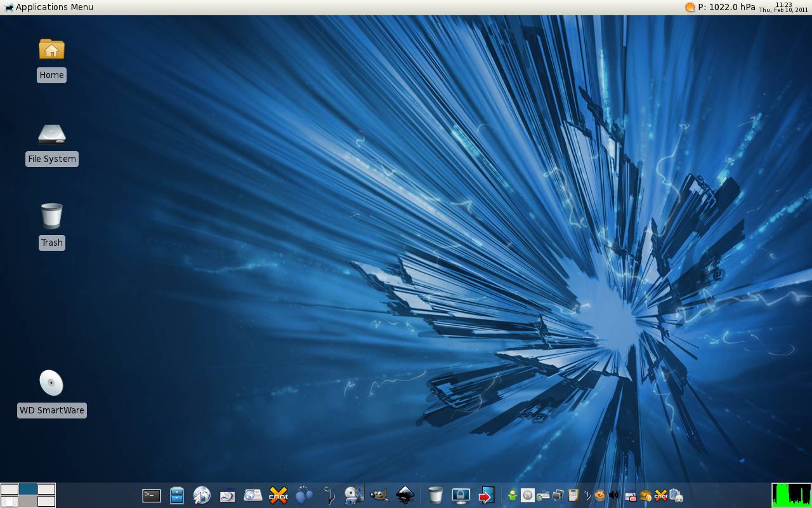Open the Applications Menu
The height and width of the screenshot is (508, 812).
(49, 7)
